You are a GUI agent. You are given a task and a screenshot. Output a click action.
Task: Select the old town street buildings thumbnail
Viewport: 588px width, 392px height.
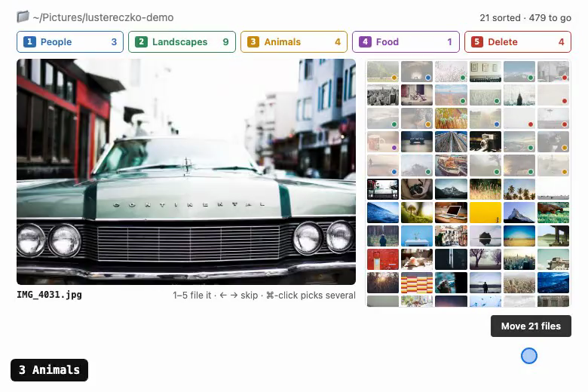coord(451,236)
